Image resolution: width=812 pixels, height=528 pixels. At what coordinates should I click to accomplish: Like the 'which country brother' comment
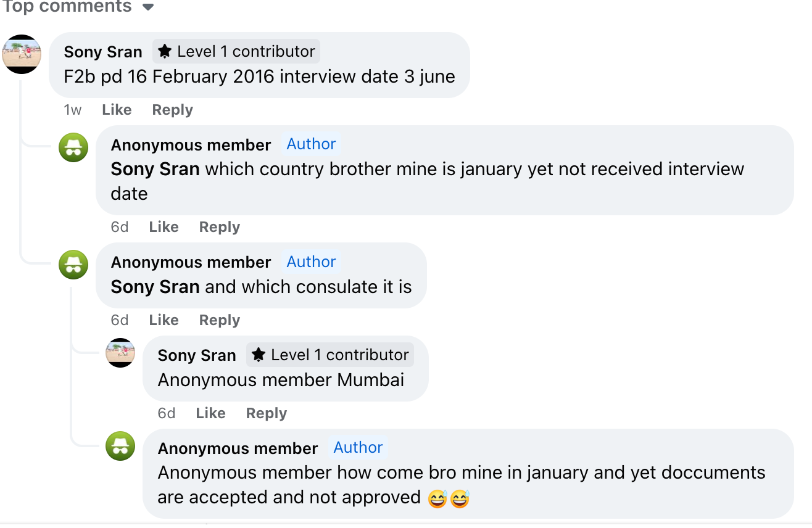(x=164, y=227)
